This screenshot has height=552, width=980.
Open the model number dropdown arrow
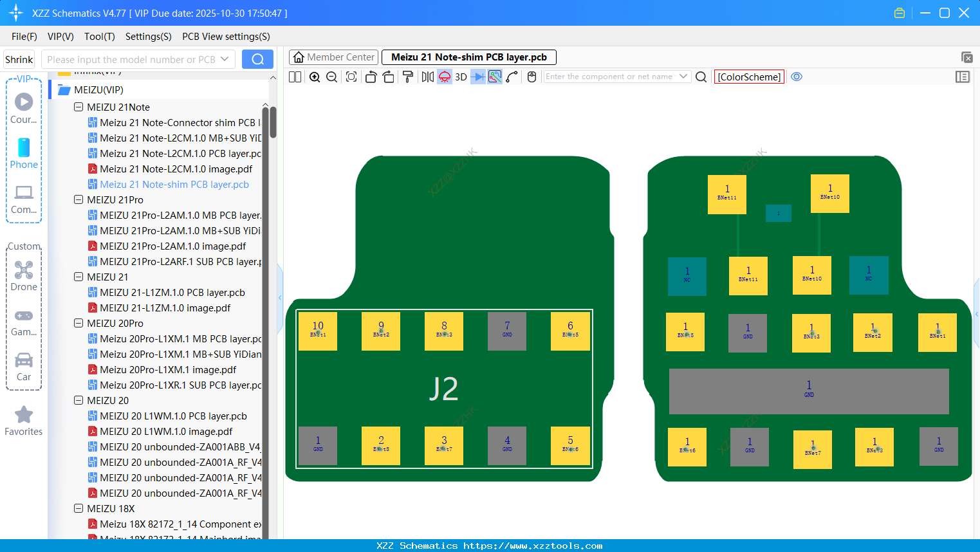[225, 59]
